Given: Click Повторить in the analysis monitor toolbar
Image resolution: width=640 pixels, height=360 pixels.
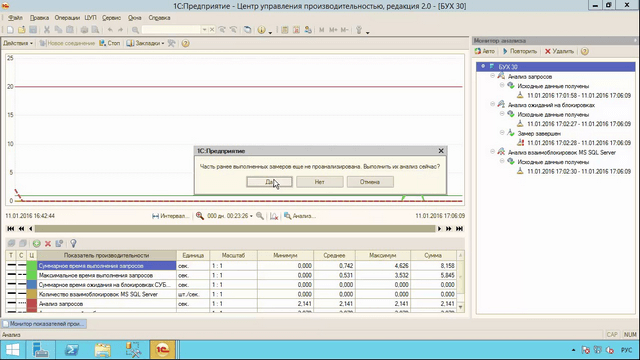Looking at the screenshot, I should coord(520,51).
